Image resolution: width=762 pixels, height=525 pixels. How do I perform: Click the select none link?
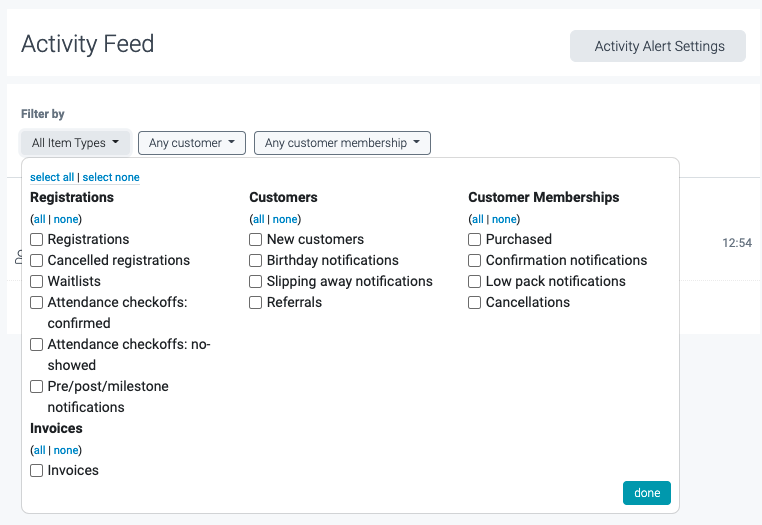click(111, 177)
